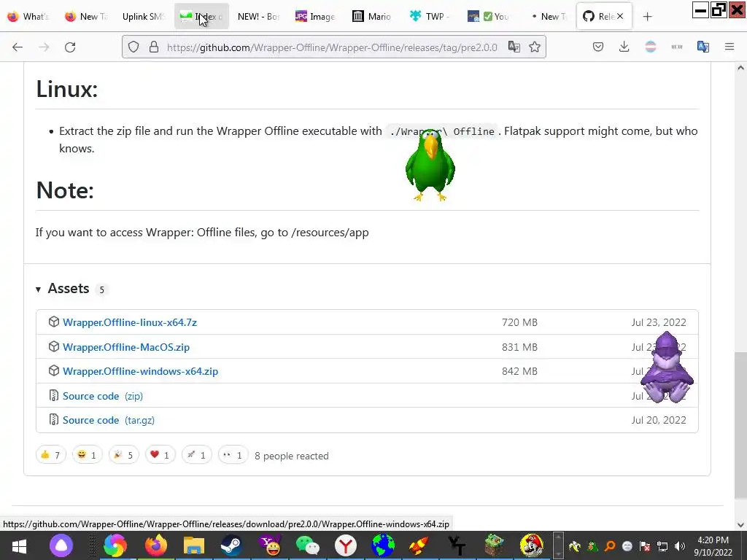This screenshot has height=560, width=747.
Task: Close the GitHub Releases tab
Action: click(x=620, y=16)
